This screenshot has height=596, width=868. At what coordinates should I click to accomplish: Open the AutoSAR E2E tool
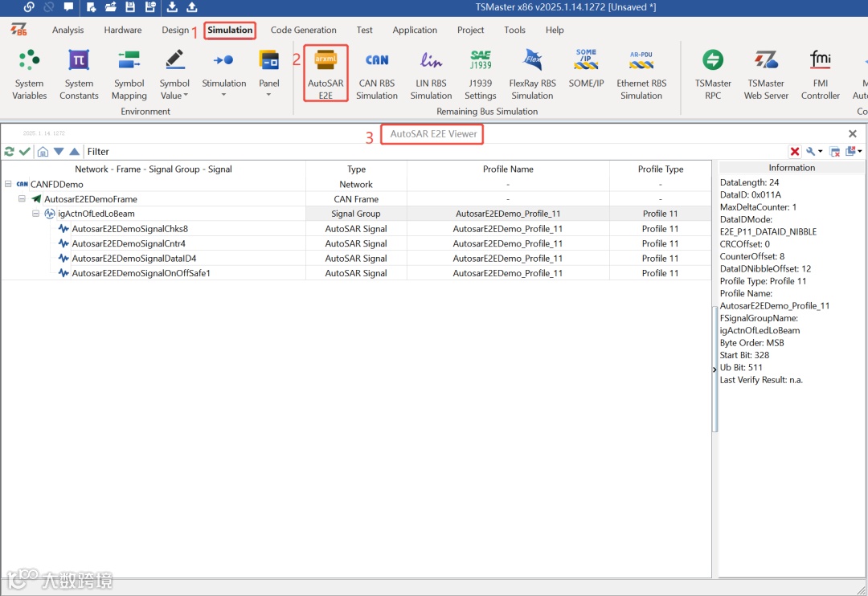click(x=325, y=74)
